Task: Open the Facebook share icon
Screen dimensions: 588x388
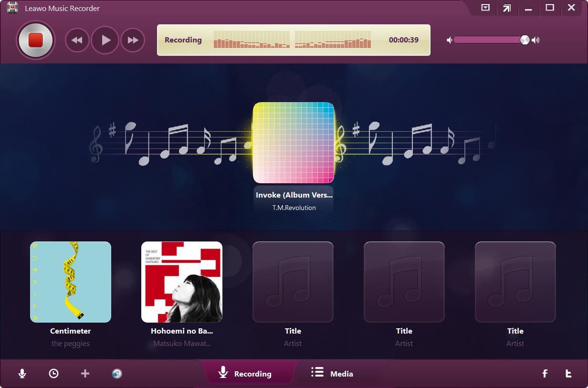Action: click(545, 374)
